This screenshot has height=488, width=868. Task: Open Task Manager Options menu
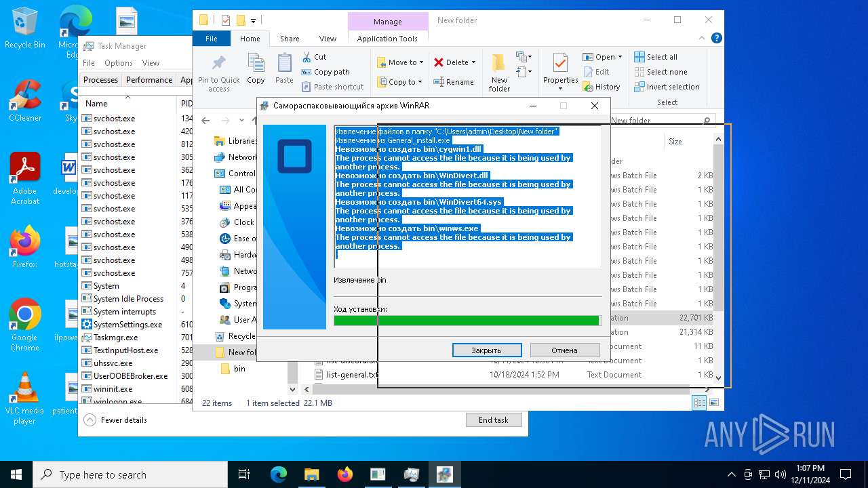[x=119, y=63]
